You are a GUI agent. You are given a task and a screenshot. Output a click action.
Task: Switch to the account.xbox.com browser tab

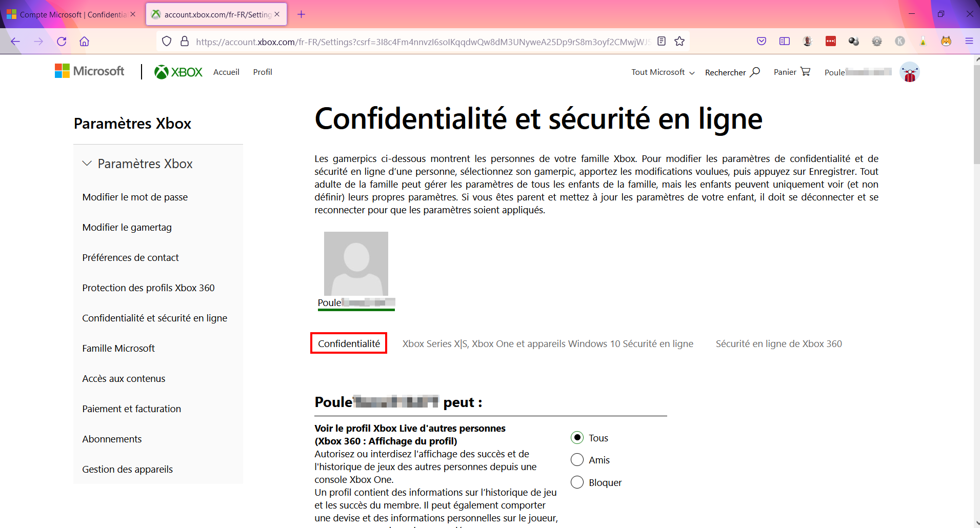point(216,14)
